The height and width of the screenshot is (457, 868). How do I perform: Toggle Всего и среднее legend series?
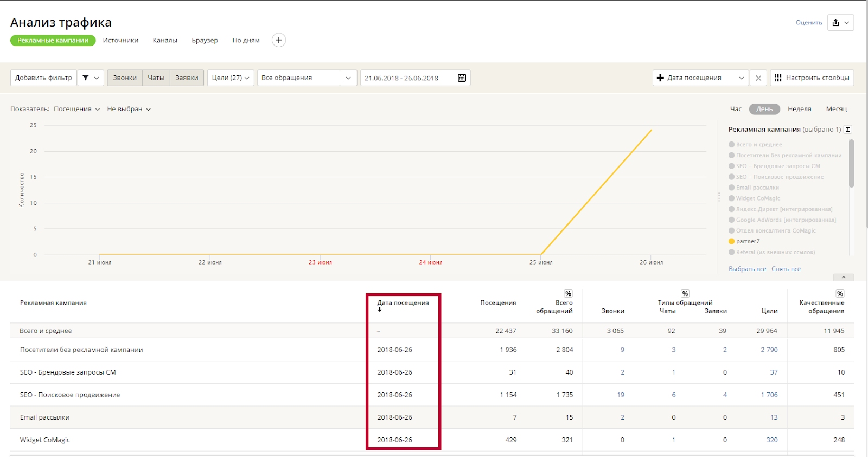(x=756, y=145)
